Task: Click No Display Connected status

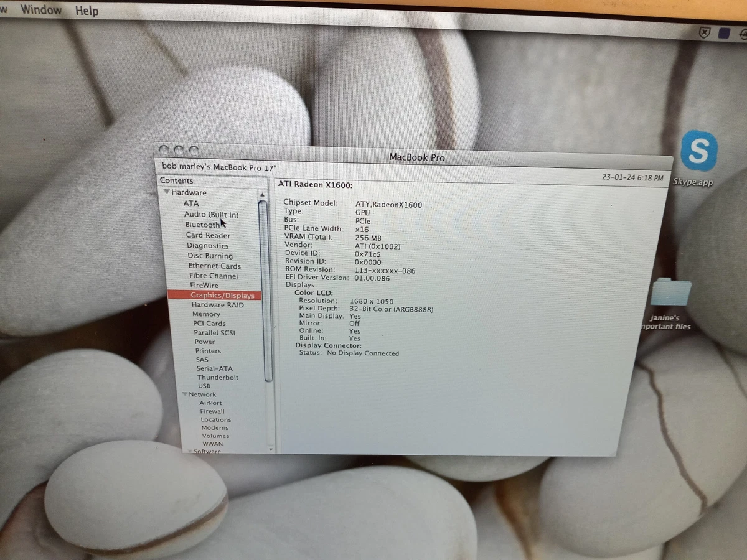Action: pos(363,353)
